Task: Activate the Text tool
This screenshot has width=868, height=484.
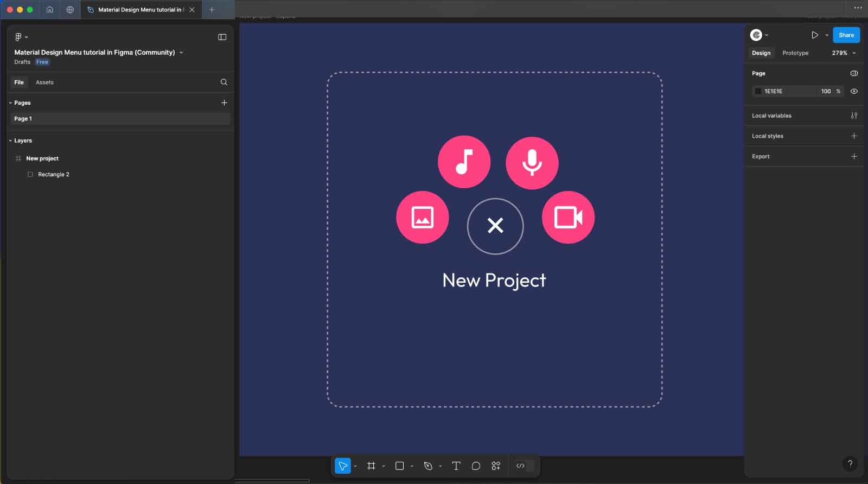Action: (456, 466)
